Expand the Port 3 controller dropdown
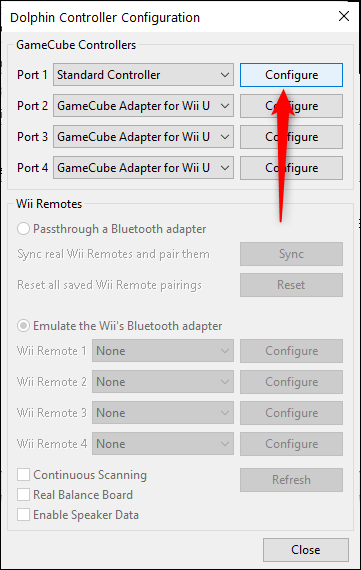The width and height of the screenshot is (361, 570). 143,137
